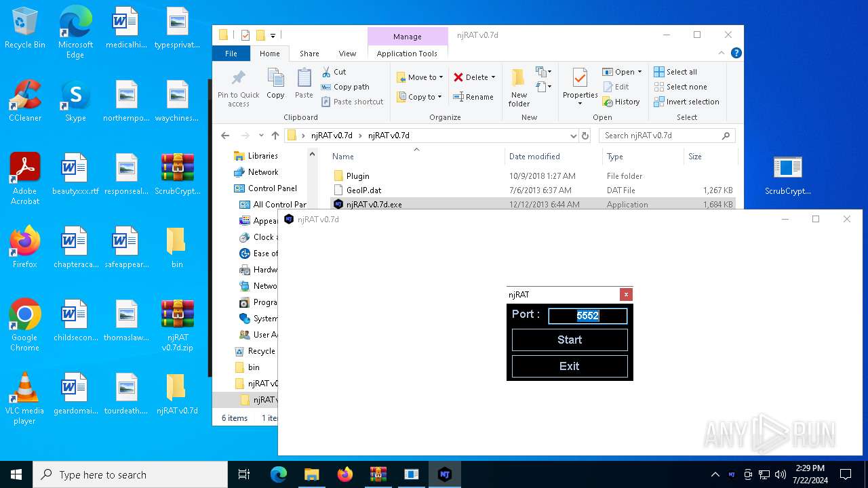Open the Recycle Bin desktop icon

25,28
